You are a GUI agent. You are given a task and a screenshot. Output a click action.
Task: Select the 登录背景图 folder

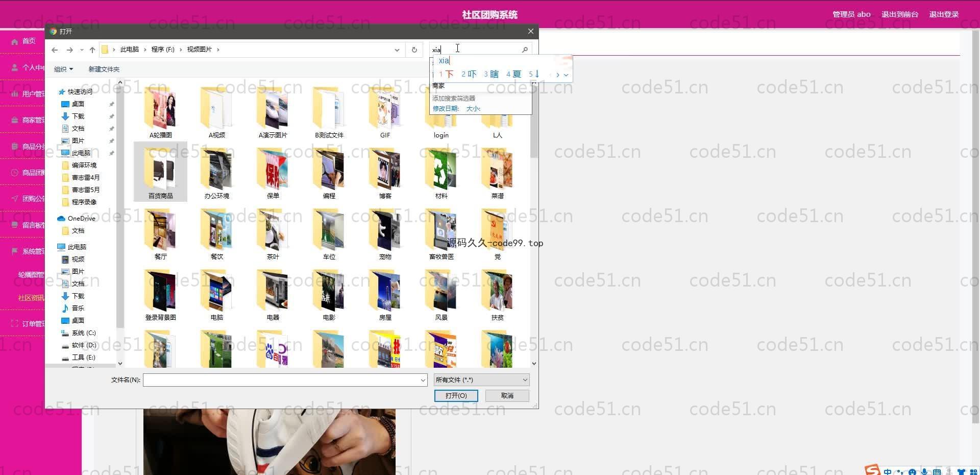[x=160, y=294]
